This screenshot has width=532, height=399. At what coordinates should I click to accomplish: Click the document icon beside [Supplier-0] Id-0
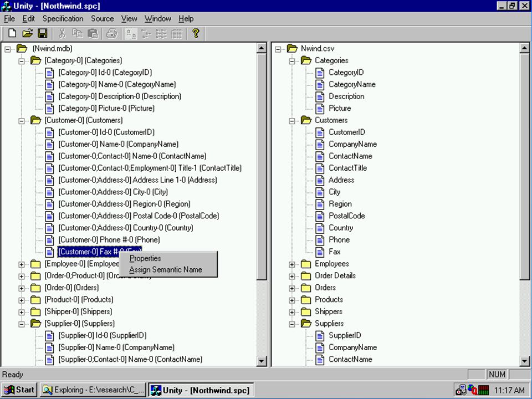[x=49, y=336]
